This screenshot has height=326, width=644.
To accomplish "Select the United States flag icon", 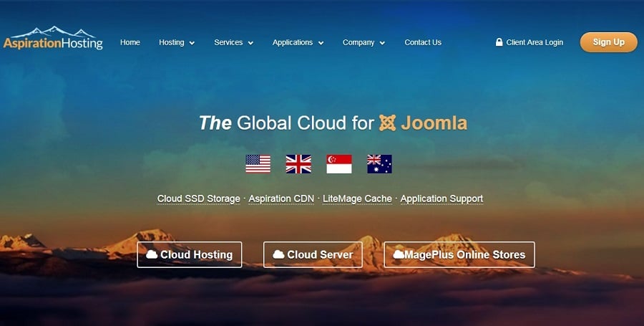I will tap(258, 164).
